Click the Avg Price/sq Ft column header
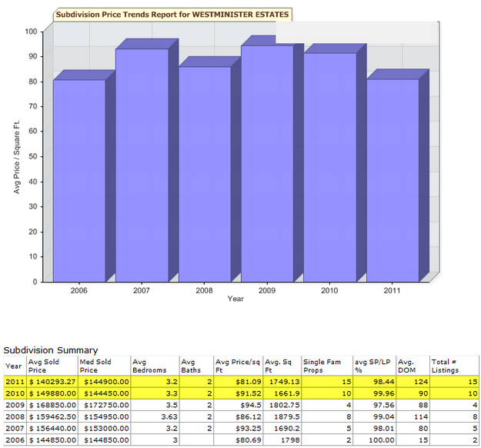This screenshot has width=481, height=448. (239, 366)
